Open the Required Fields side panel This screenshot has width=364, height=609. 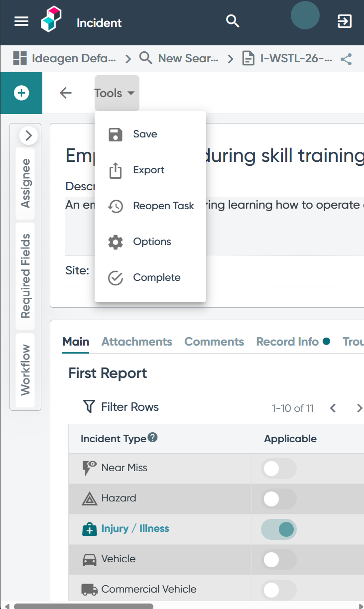coord(25,276)
